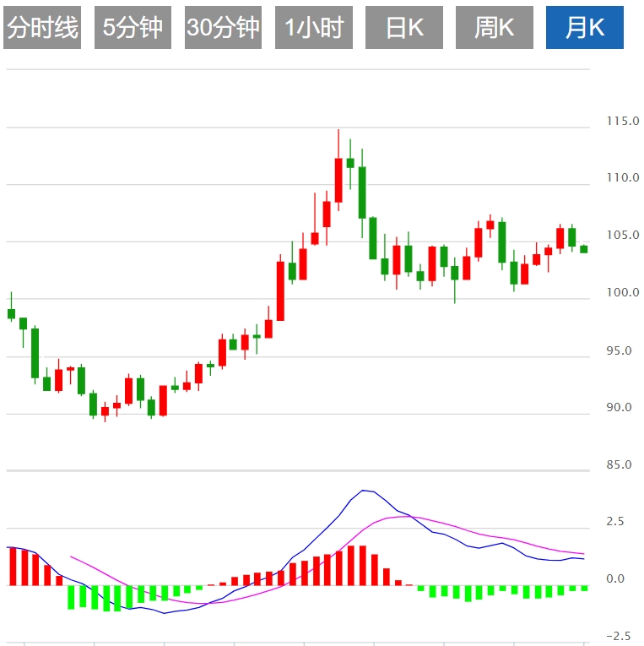
Task: Click the last green candlestick on the right
Action: (x=584, y=249)
